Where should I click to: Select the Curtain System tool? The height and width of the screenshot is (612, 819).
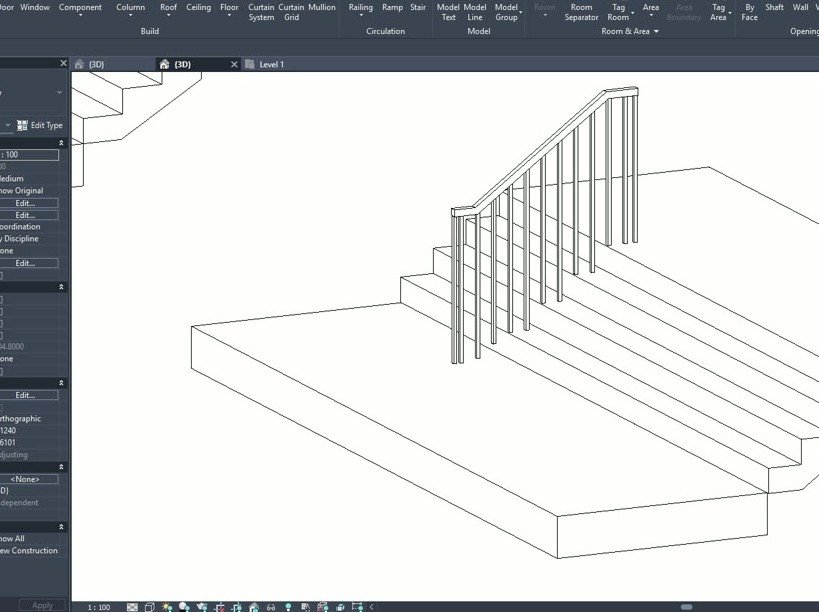pos(261,12)
